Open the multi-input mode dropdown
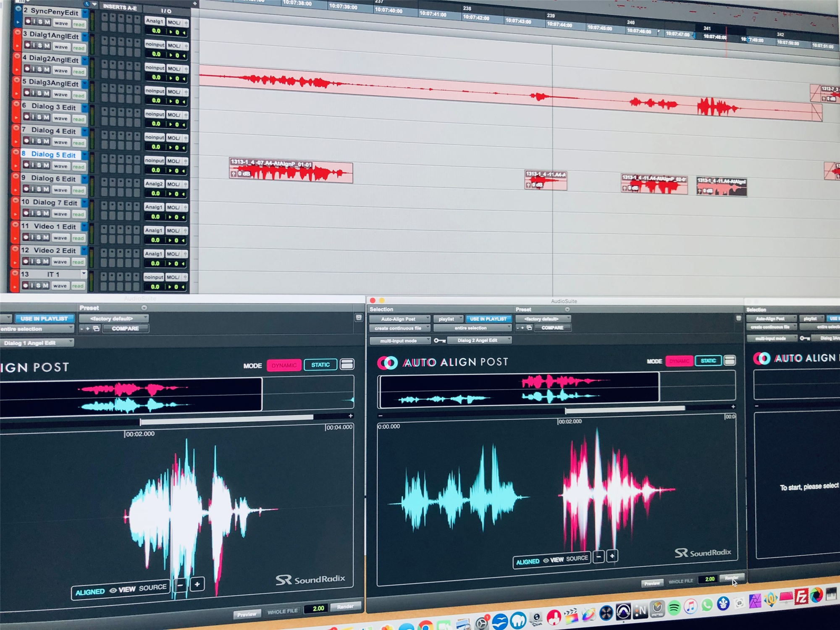This screenshot has height=630, width=840. (x=400, y=341)
